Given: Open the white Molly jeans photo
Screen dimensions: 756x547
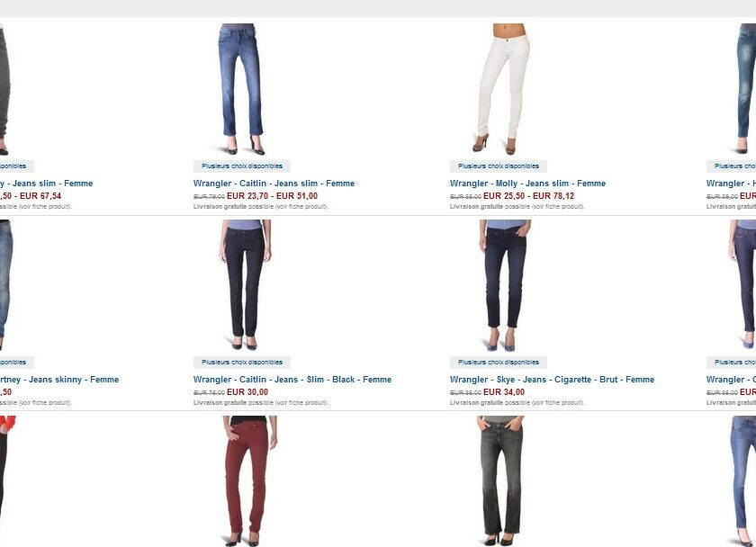Looking at the screenshot, I should click(x=501, y=89).
